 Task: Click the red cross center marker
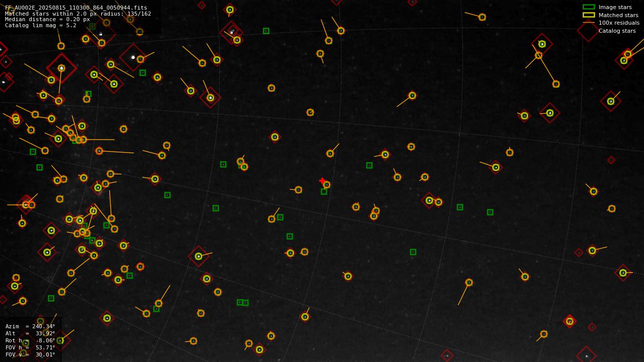(x=322, y=181)
